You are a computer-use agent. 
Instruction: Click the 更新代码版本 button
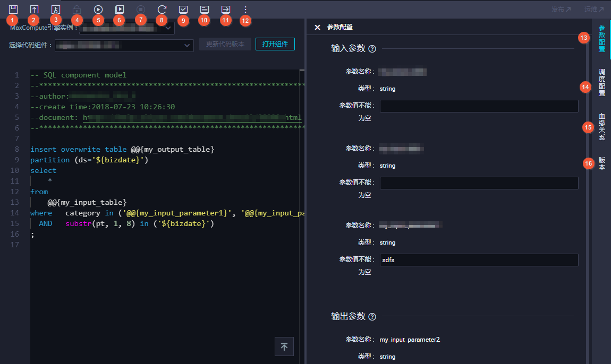pyautogui.click(x=225, y=44)
